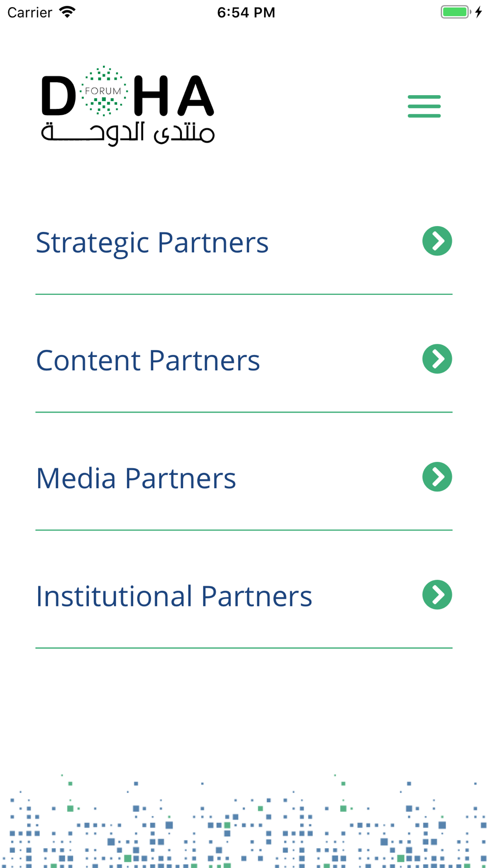Click the Wi-Fi status icon

67,12
